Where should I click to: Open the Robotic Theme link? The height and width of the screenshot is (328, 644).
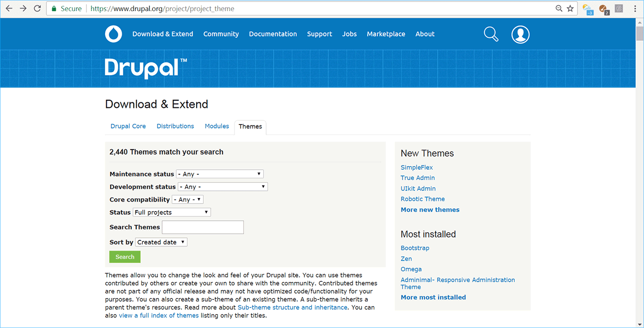[x=423, y=199]
